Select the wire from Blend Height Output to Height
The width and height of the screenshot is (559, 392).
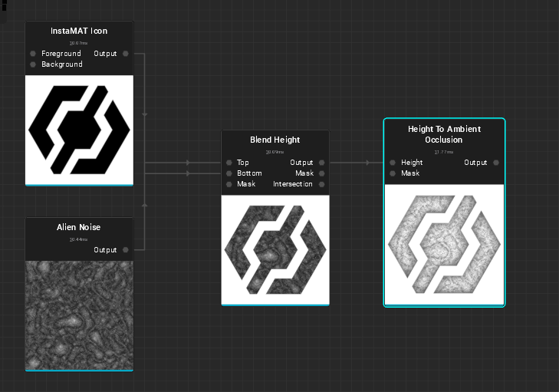[357, 163]
